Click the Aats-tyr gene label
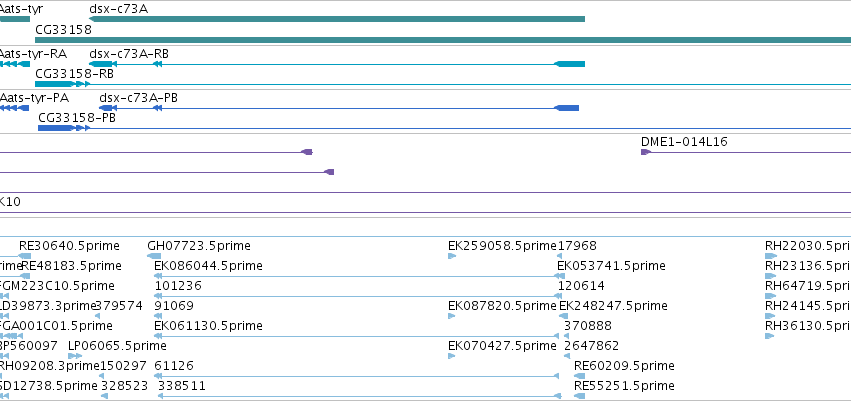The image size is (851, 401). [21, 9]
